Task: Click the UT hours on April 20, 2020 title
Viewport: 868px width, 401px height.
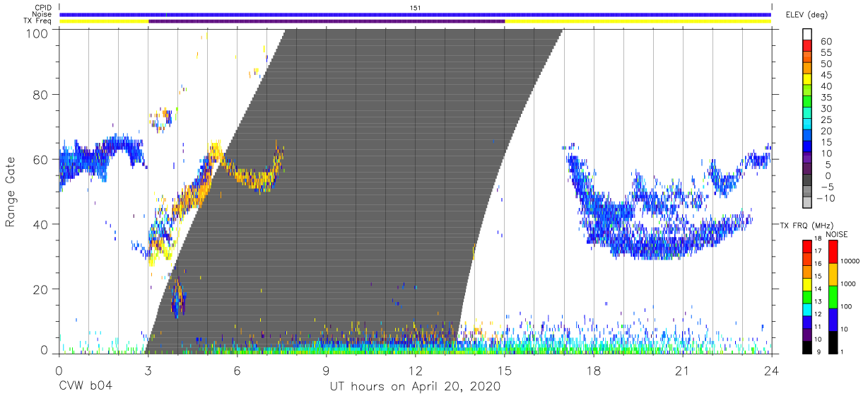Action: 415,387
